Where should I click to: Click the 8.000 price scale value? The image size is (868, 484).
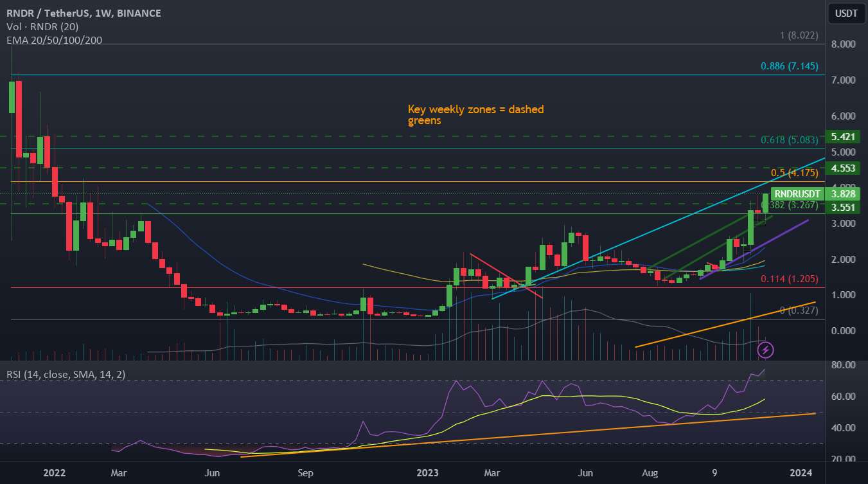[842, 44]
